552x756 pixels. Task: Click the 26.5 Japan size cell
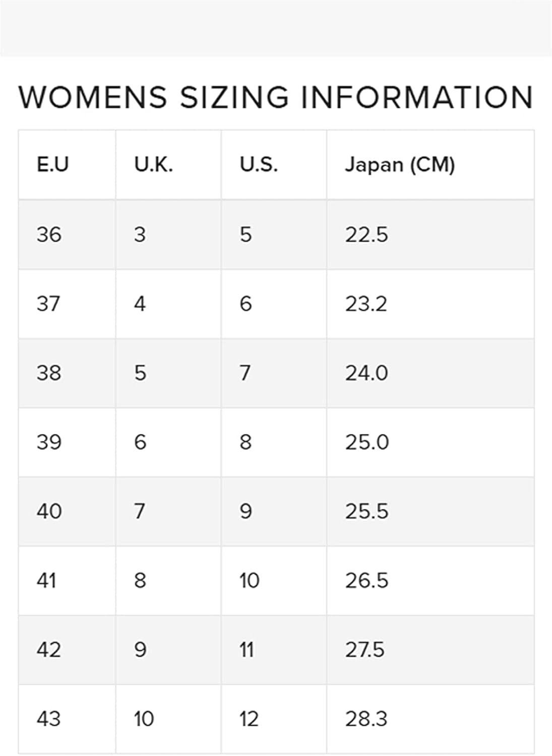[x=366, y=581]
